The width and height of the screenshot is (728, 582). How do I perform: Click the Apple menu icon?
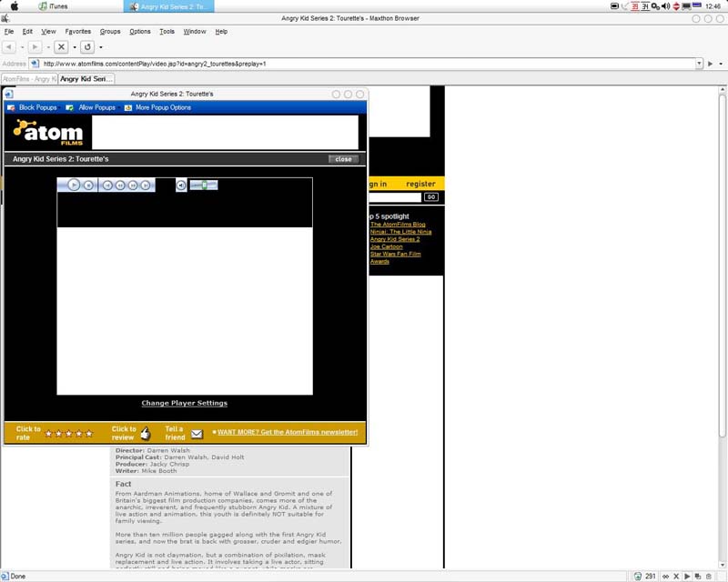pyautogui.click(x=15, y=6)
